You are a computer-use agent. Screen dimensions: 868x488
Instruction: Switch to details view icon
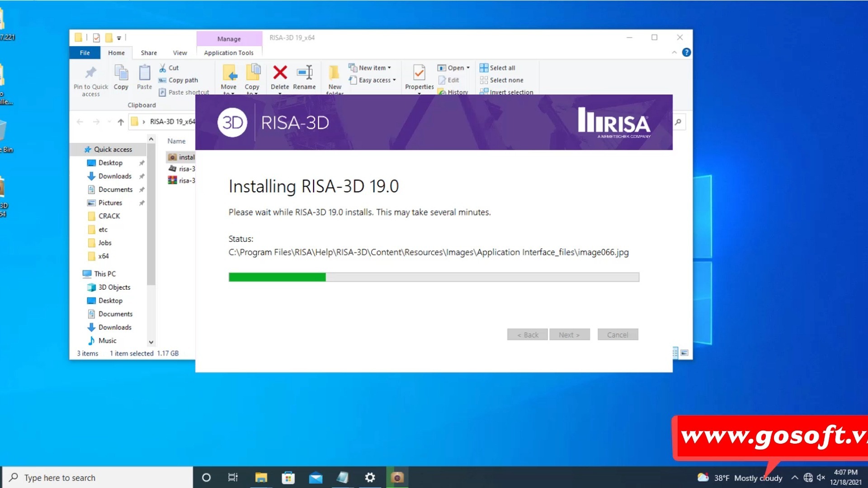pos(675,353)
